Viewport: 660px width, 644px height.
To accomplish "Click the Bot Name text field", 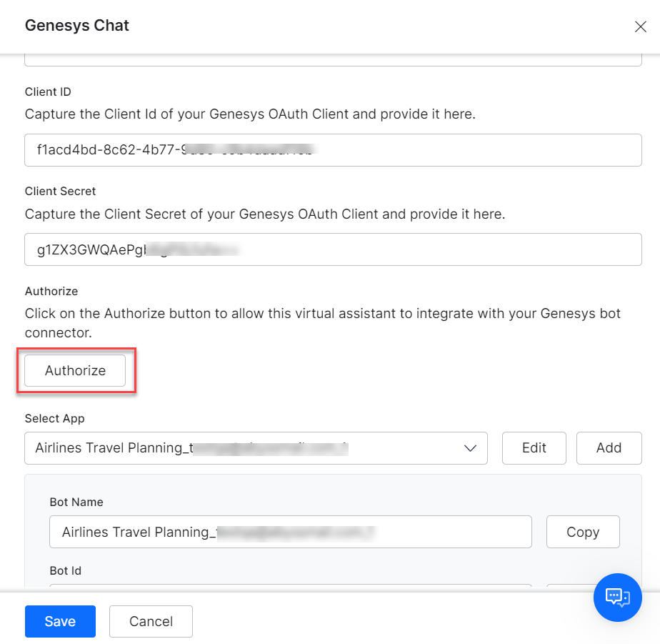I will click(290, 532).
